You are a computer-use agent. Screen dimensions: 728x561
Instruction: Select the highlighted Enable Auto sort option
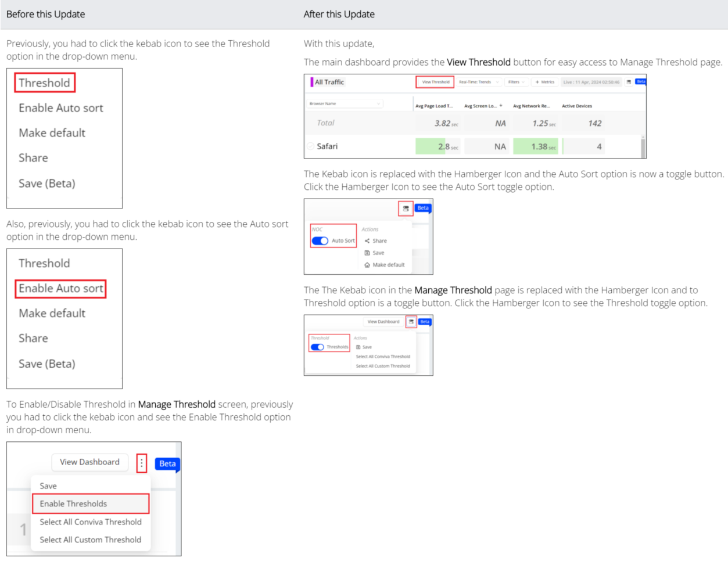(x=60, y=289)
